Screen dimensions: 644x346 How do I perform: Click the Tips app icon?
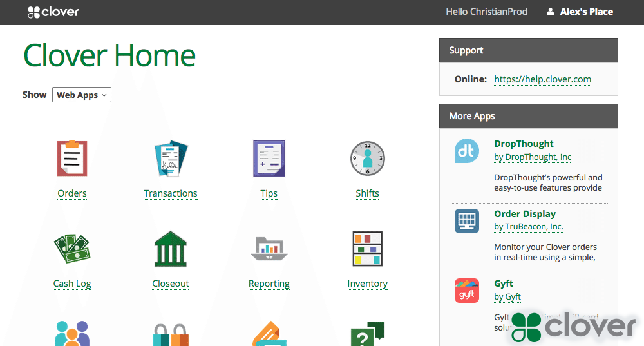pos(269,159)
